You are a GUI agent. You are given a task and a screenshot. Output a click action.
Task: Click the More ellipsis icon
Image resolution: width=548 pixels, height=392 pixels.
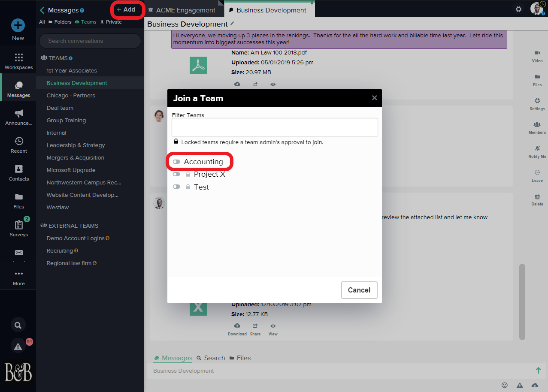coord(18,274)
